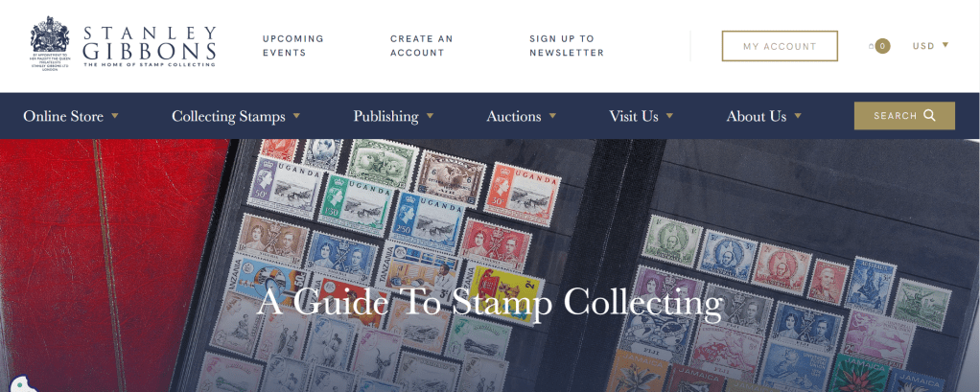Select the Online Store menu item

(x=63, y=116)
